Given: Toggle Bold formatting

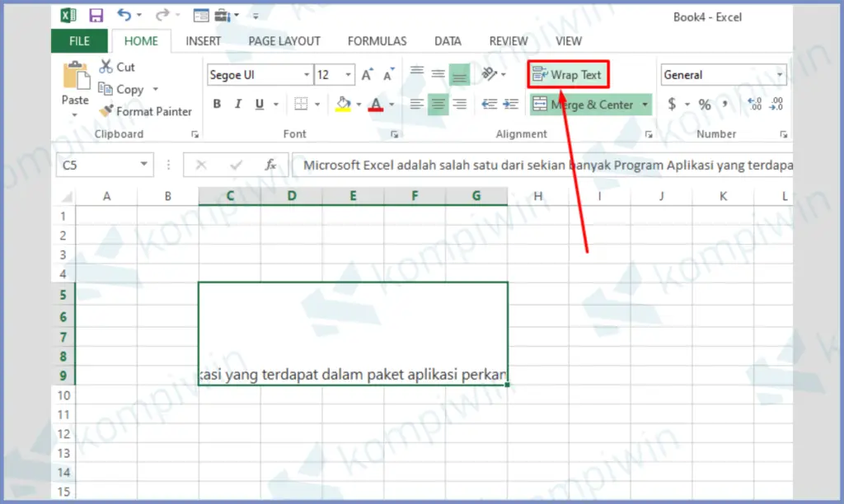Looking at the screenshot, I should click(217, 104).
